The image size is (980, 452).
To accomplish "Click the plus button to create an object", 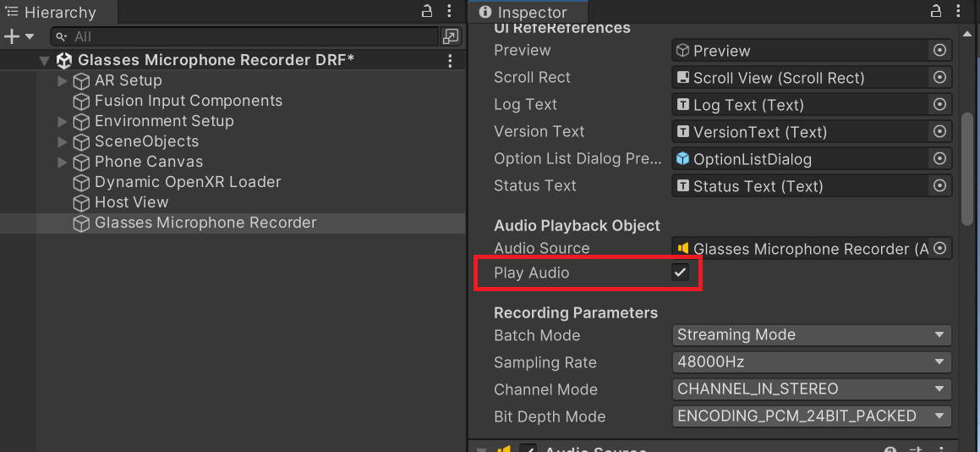I will pyautogui.click(x=12, y=36).
